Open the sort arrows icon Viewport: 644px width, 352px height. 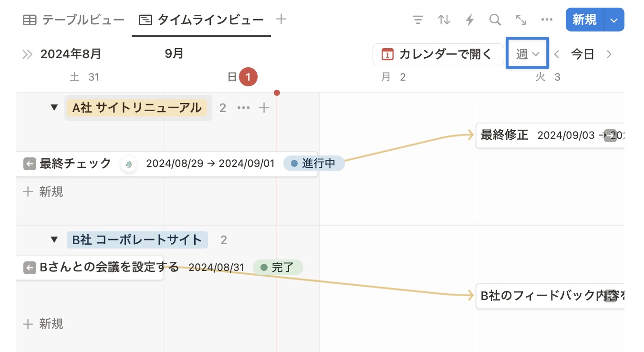[x=444, y=20]
